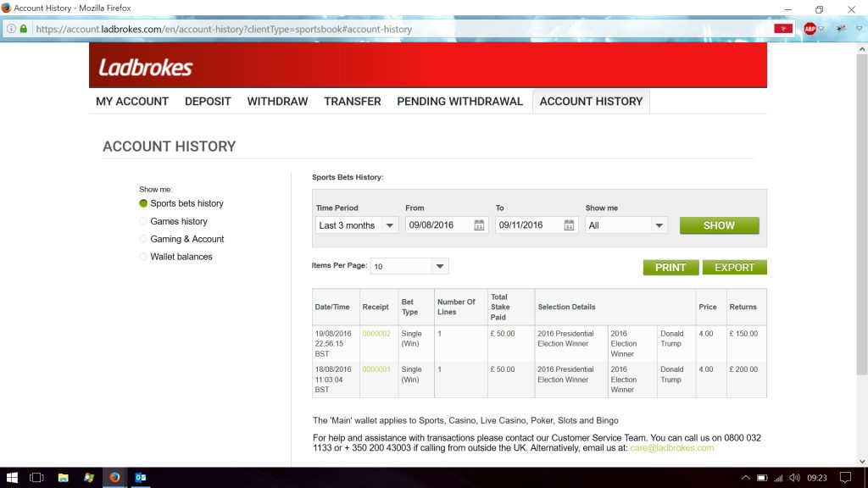Click the Returns value £ 200.00

tap(743, 369)
